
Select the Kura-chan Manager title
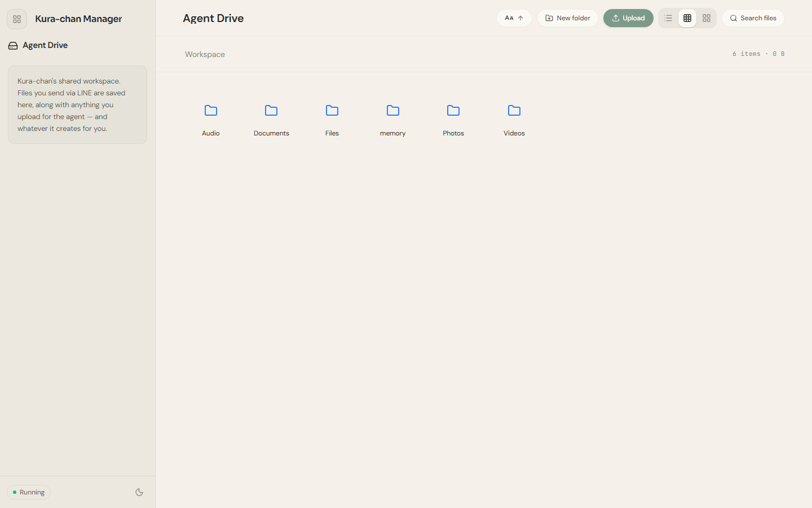click(78, 19)
